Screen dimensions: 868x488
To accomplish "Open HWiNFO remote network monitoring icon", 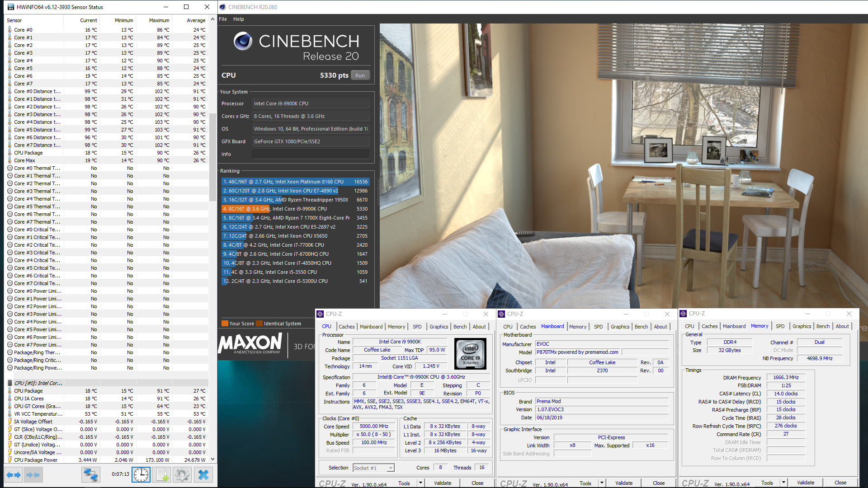I will click(x=90, y=475).
